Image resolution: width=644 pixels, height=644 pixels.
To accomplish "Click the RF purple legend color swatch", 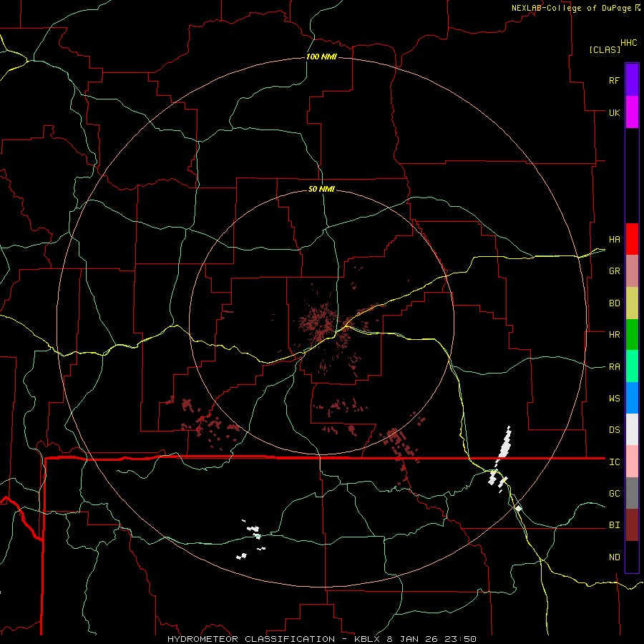I will pos(632,80).
